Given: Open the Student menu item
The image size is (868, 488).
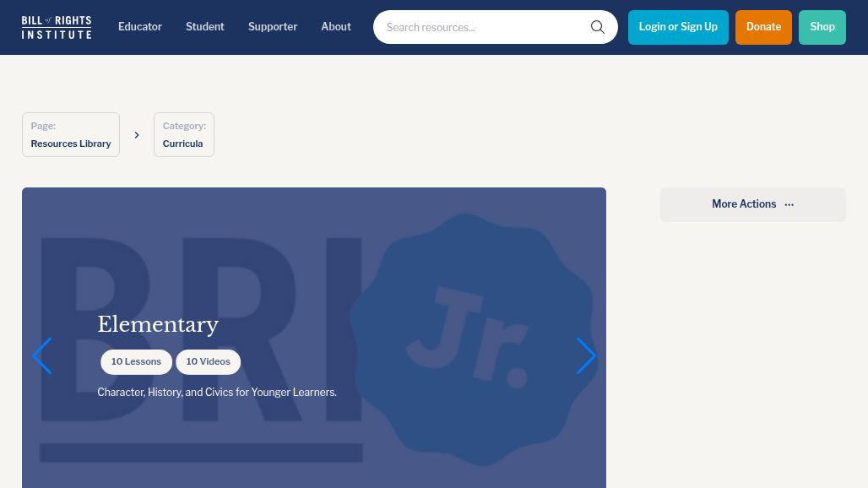Looking at the screenshot, I should pos(205,26).
